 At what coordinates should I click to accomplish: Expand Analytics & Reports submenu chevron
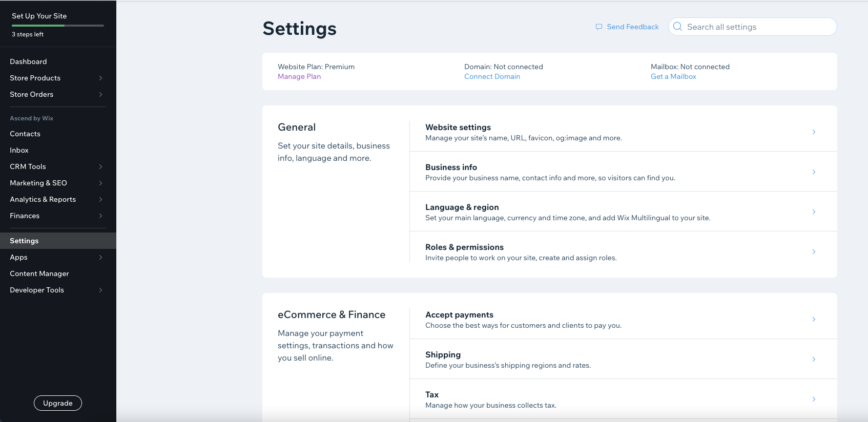100,199
